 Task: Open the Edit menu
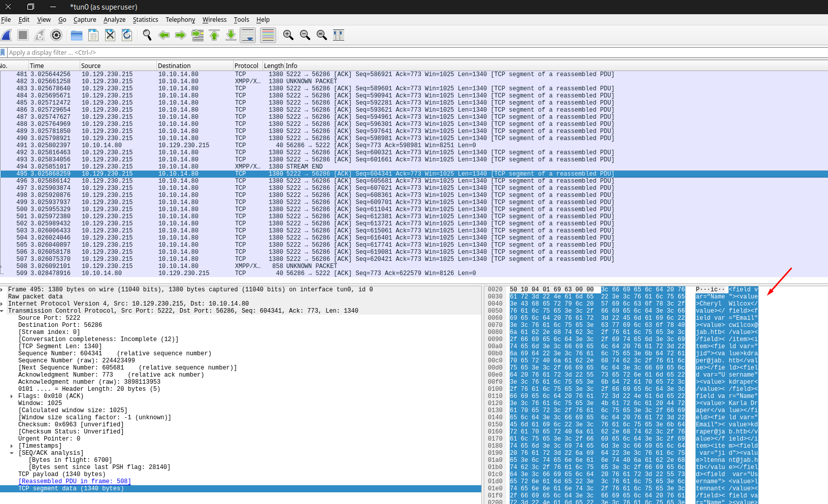click(24, 20)
